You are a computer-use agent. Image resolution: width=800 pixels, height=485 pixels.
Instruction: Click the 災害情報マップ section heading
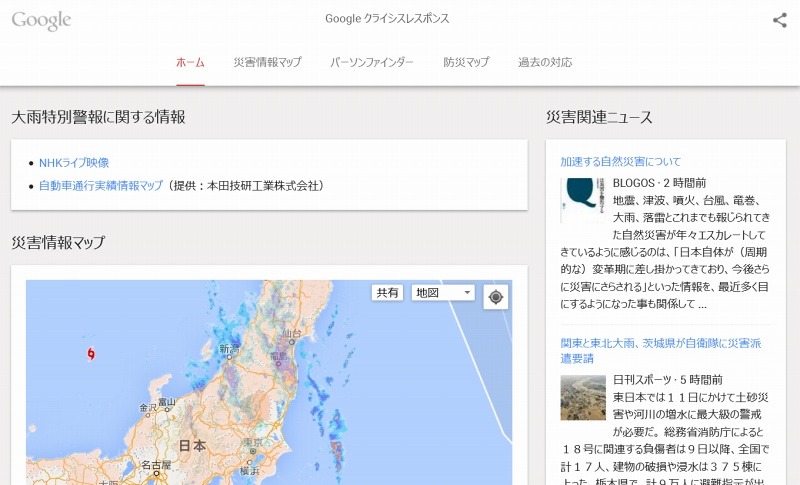tap(58, 242)
